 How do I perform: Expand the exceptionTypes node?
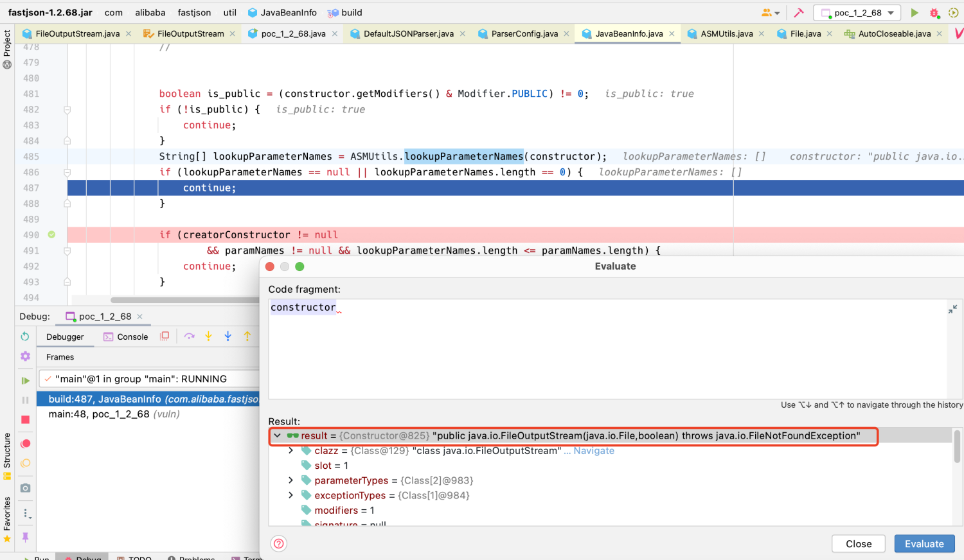point(290,495)
